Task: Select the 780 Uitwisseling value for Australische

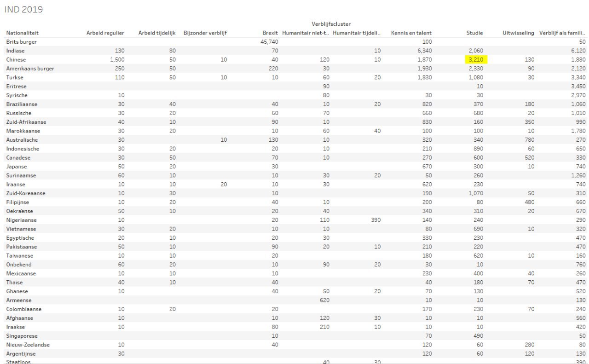Action: (529, 140)
